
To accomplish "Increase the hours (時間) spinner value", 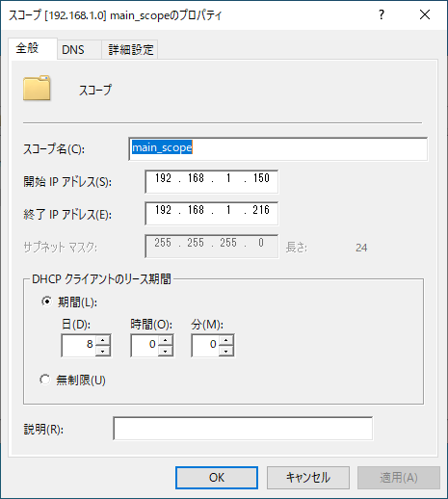I will [165, 340].
